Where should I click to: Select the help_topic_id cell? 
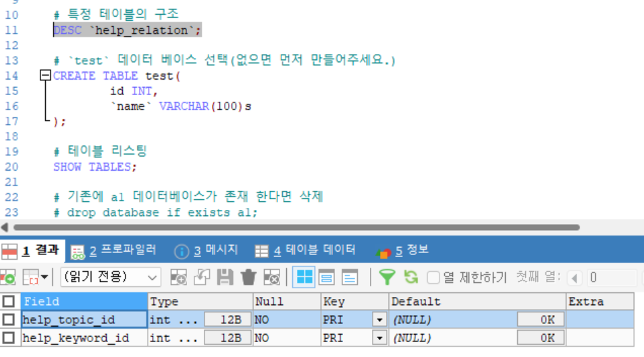point(84,320)
